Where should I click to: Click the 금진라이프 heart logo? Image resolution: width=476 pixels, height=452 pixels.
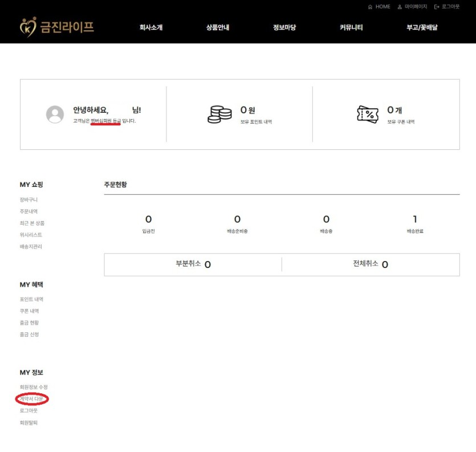click(x=28, y=27)
